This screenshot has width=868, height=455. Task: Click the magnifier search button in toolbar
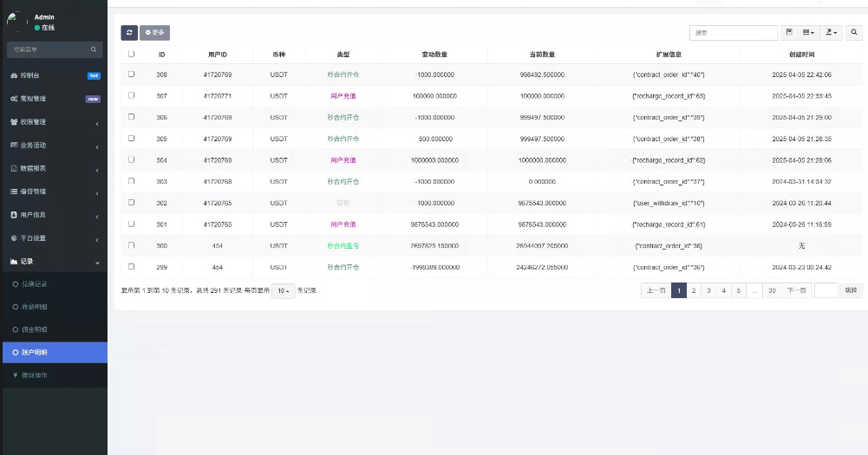pyautogui.click(x=854, y=33)
